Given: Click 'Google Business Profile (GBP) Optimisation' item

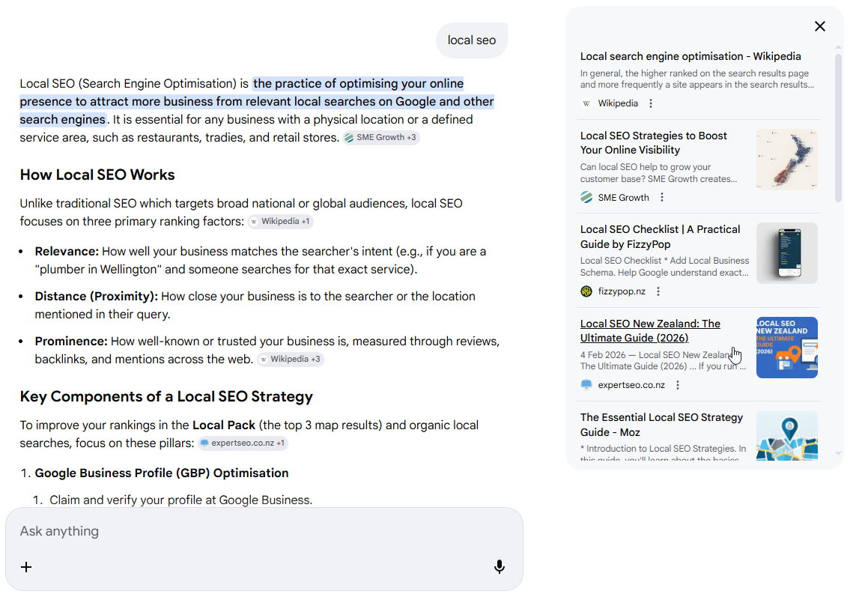Looking at the screenshot, I should coord(162,473).
